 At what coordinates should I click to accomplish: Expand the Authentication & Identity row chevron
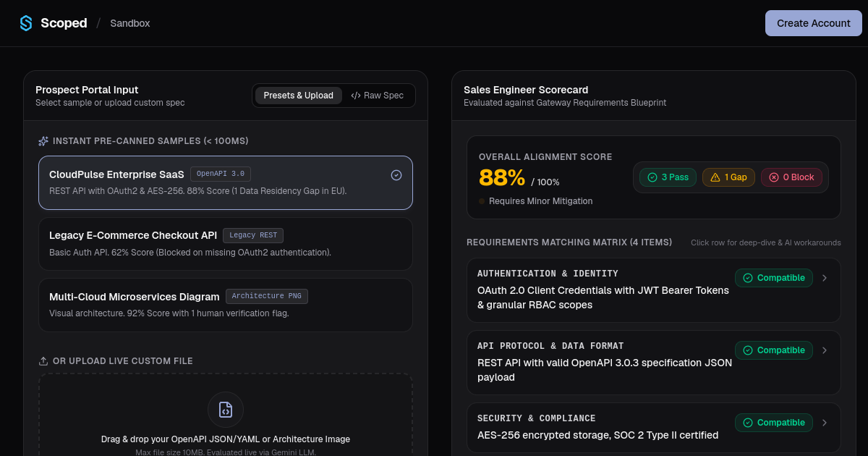point(825,278)
